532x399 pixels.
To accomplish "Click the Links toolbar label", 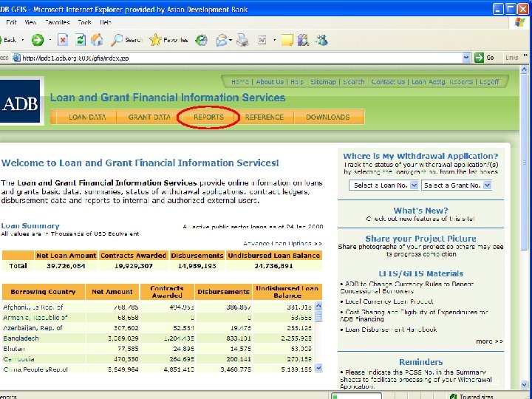I will [x=511, y=58].
